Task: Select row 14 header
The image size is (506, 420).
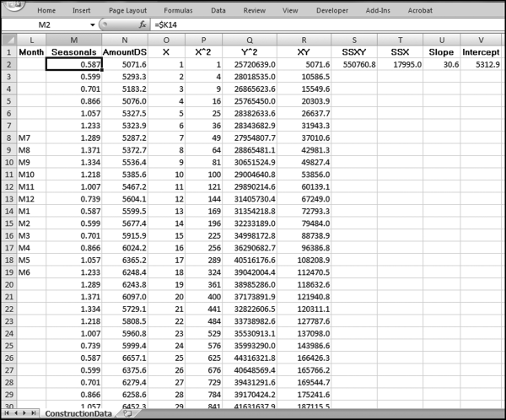Action: (9, 211)
